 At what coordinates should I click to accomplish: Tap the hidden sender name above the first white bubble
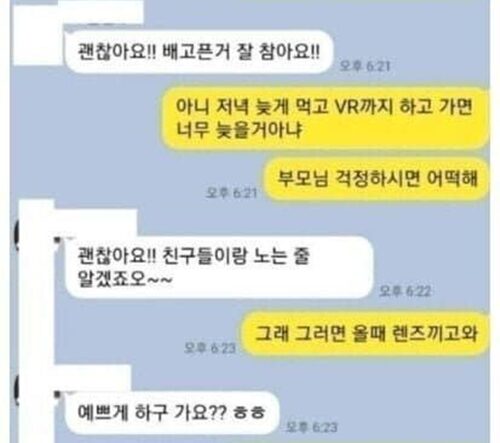tap(103, 14)
